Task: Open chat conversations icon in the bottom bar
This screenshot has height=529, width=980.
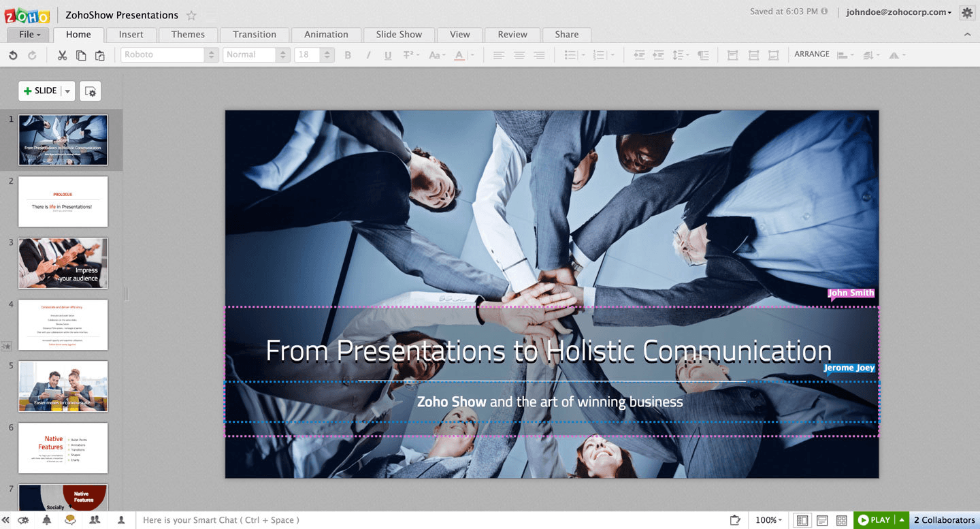Action: point(69,520)
